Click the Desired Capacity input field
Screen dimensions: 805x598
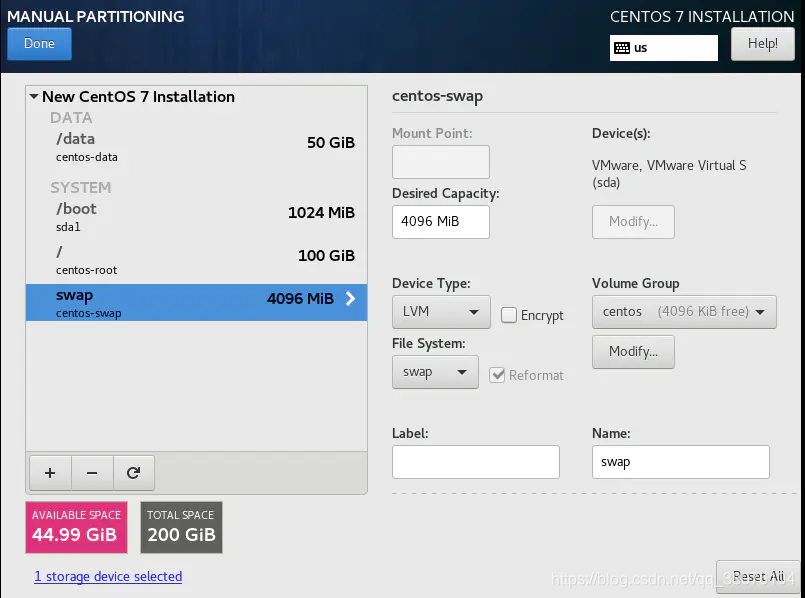(x=440, y=222)
